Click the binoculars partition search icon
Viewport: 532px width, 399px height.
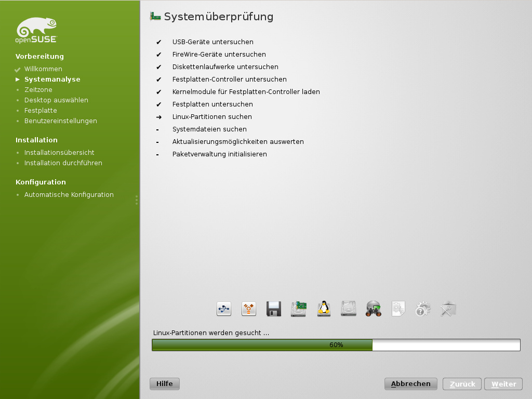[x=374, y=309]
